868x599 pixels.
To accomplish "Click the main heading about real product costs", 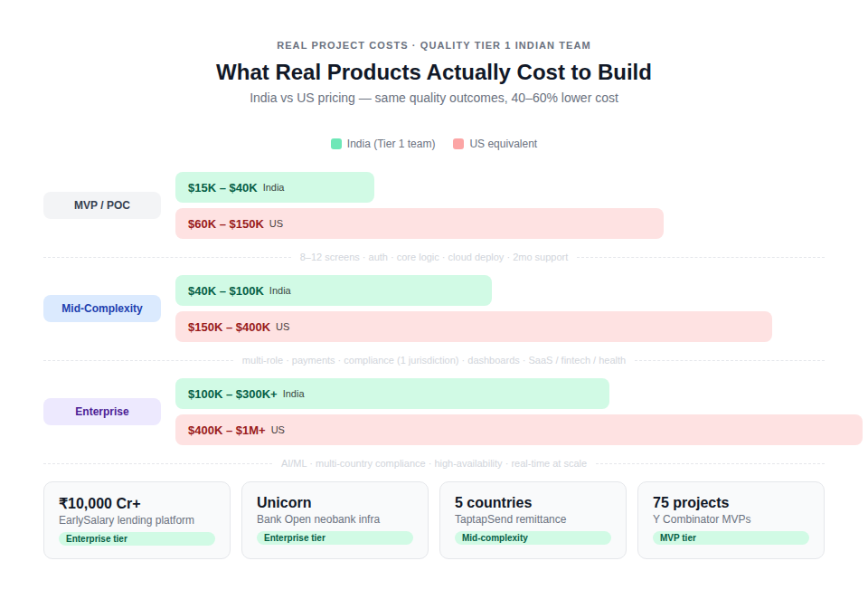I will pos(433,71).
